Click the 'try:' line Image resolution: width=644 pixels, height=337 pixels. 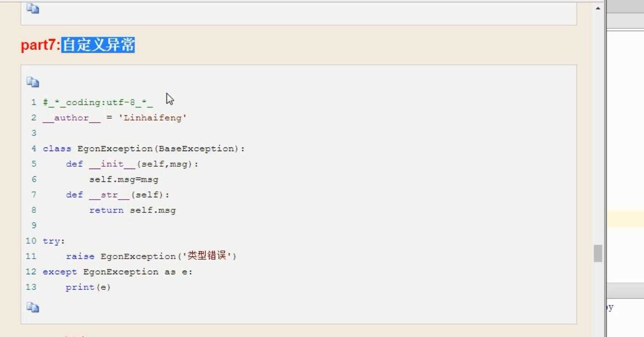[x=54, y=241]
